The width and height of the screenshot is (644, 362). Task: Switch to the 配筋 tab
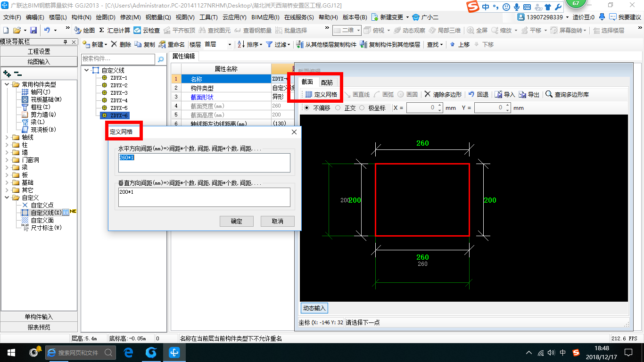coord(327,82)
